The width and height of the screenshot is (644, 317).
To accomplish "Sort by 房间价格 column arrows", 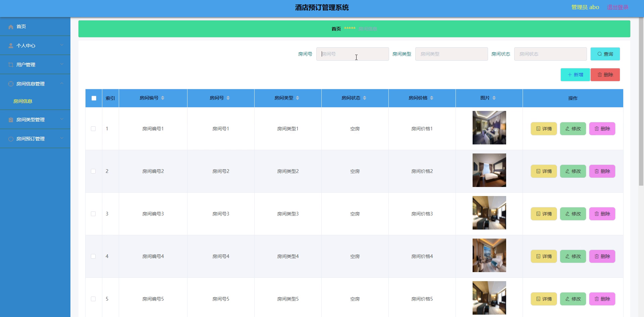I will click(x=432, y=98).
